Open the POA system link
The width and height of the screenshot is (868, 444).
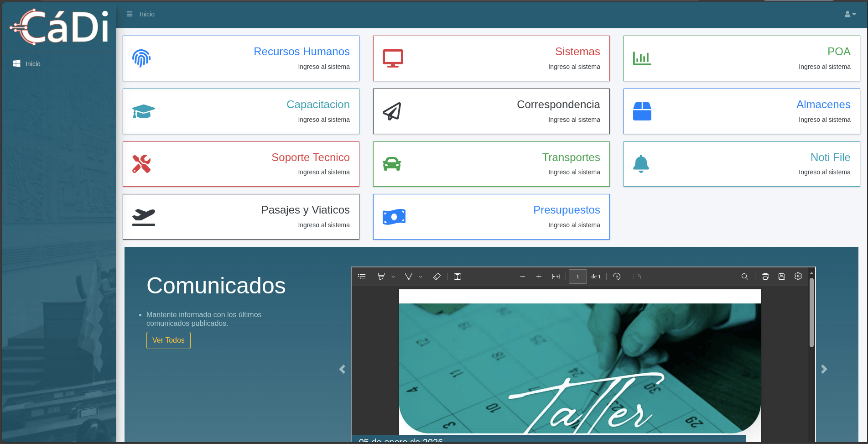click(x=839, y=52)
